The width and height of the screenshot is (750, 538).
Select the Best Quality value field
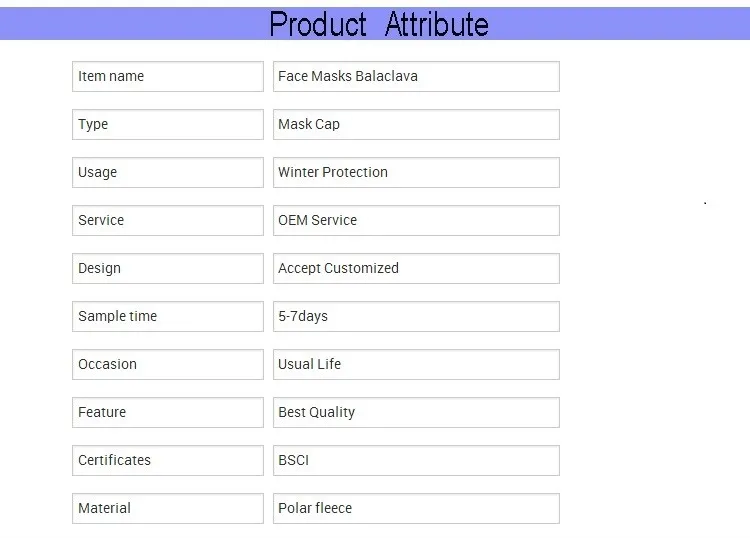pyautogui.click(x=415, y=413)
